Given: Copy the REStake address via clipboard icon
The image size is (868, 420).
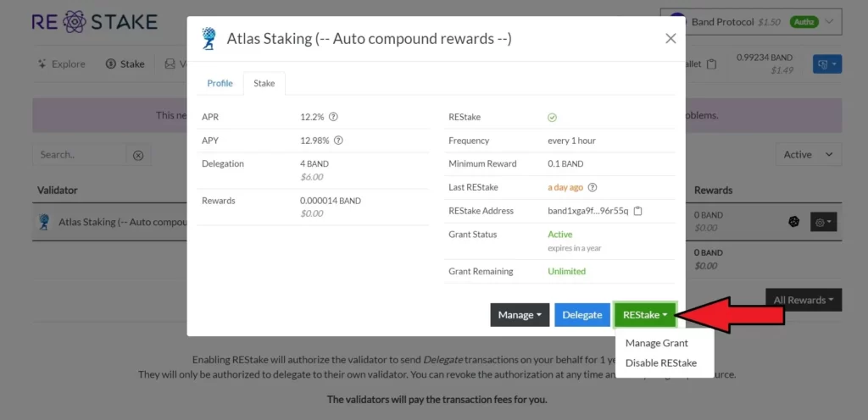Looking at the screenshot, I should pos(637,211).
